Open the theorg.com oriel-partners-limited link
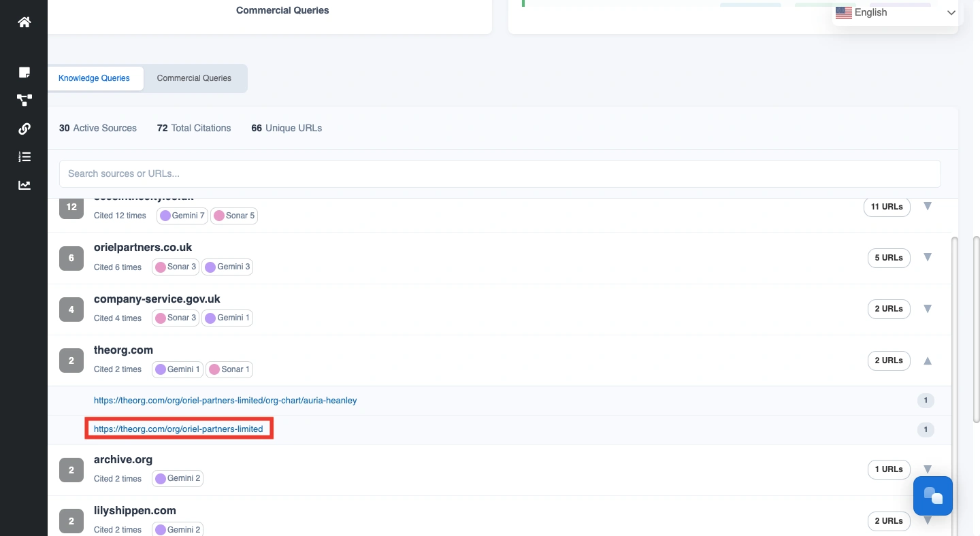 tap(178, 429)
